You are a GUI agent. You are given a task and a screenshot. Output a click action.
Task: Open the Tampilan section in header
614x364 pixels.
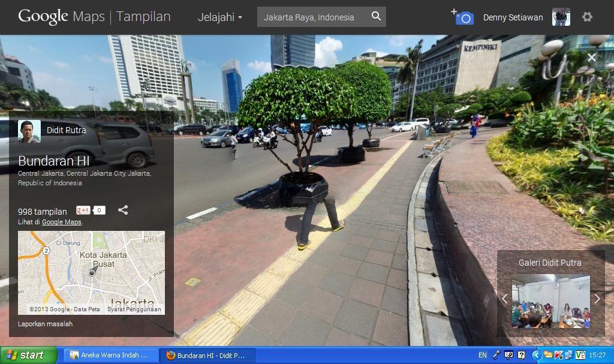143,17
